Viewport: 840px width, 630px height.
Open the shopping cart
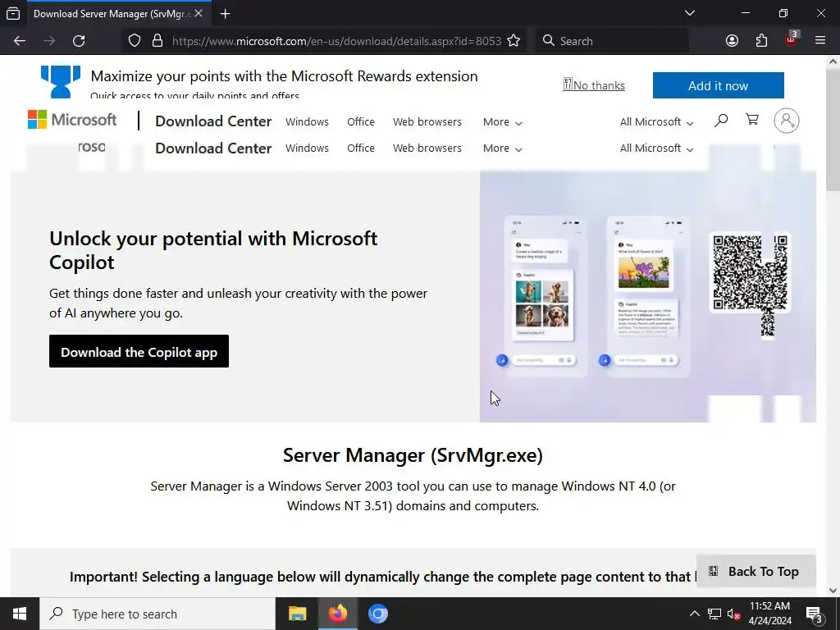[x=752, y=120]
